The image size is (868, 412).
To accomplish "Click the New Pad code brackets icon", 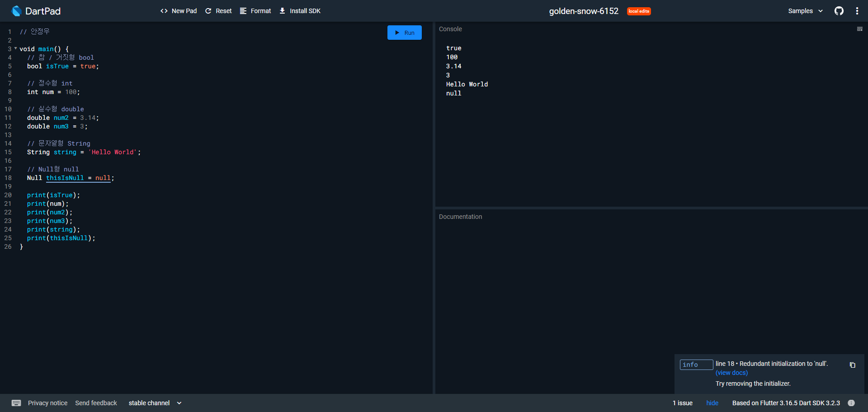I will point(164,11).
